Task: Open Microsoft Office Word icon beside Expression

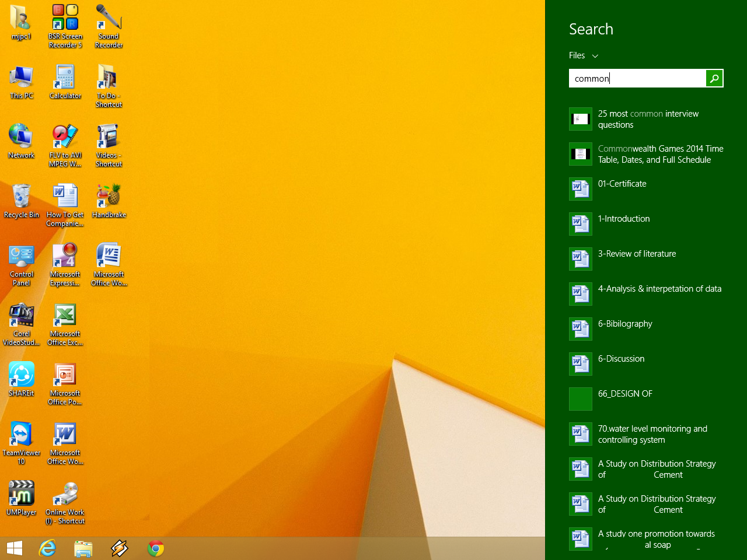Action: pos(109,265)
